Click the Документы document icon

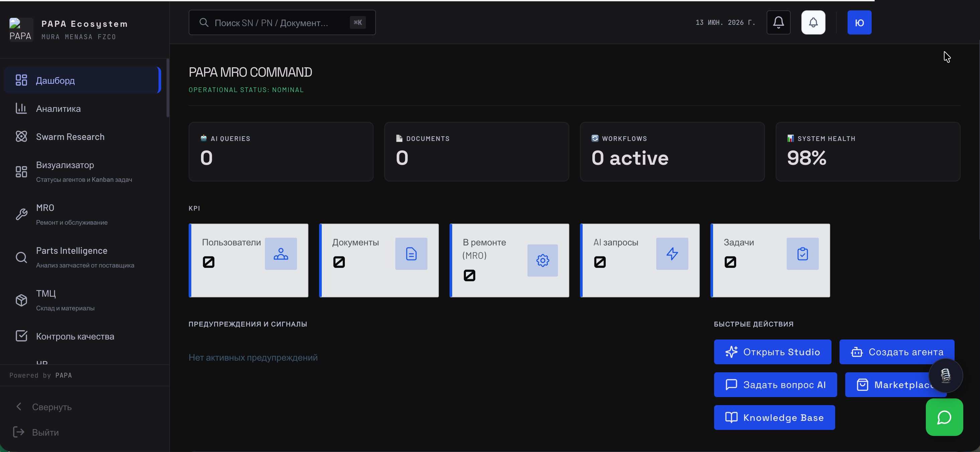click(x=411, y=253)
